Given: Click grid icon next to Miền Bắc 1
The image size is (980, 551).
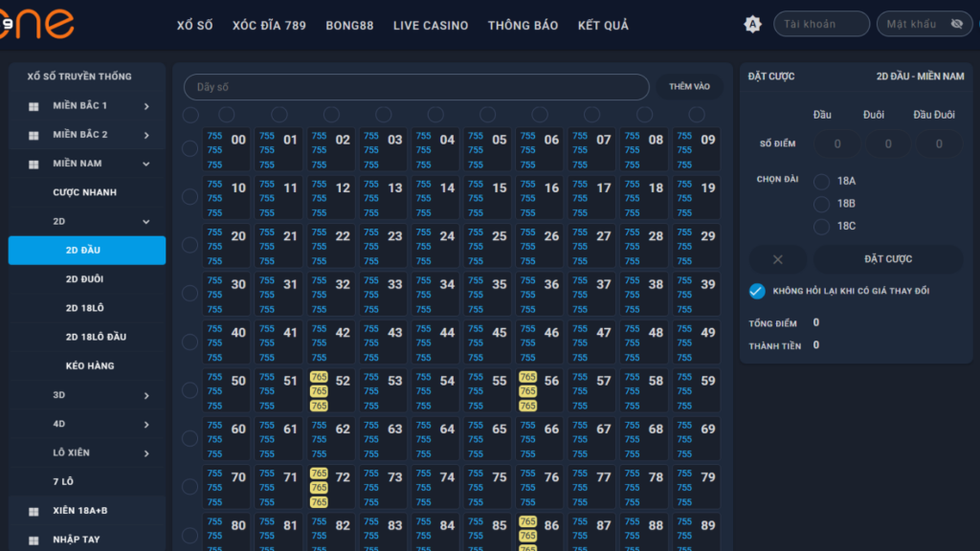Looking at the screenshot, I should click(33, 106).
